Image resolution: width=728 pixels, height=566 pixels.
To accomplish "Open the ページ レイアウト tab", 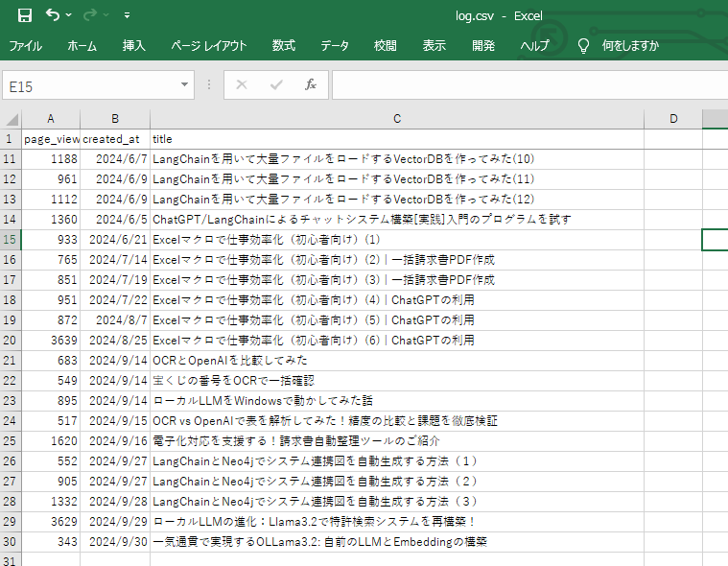I will 209,45.
